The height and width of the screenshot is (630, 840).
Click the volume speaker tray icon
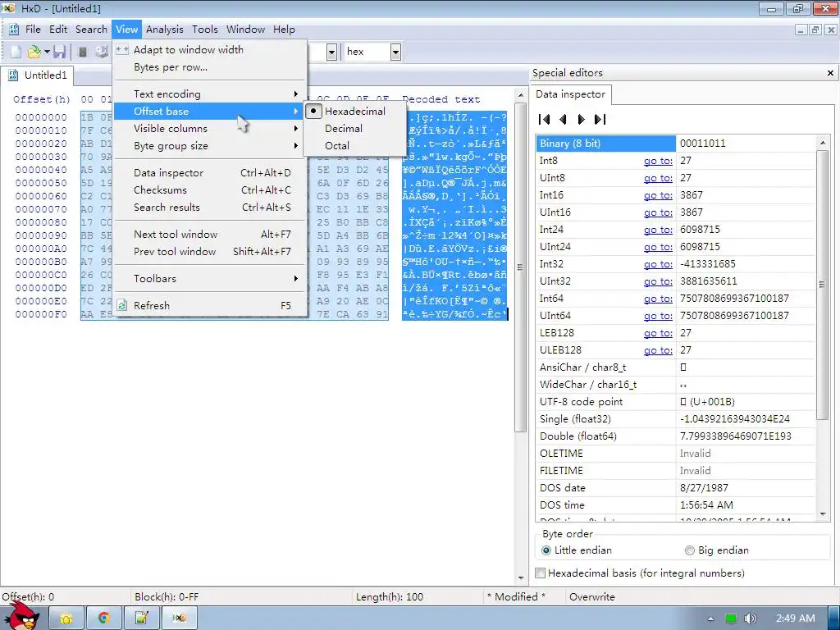pos(751,619)
